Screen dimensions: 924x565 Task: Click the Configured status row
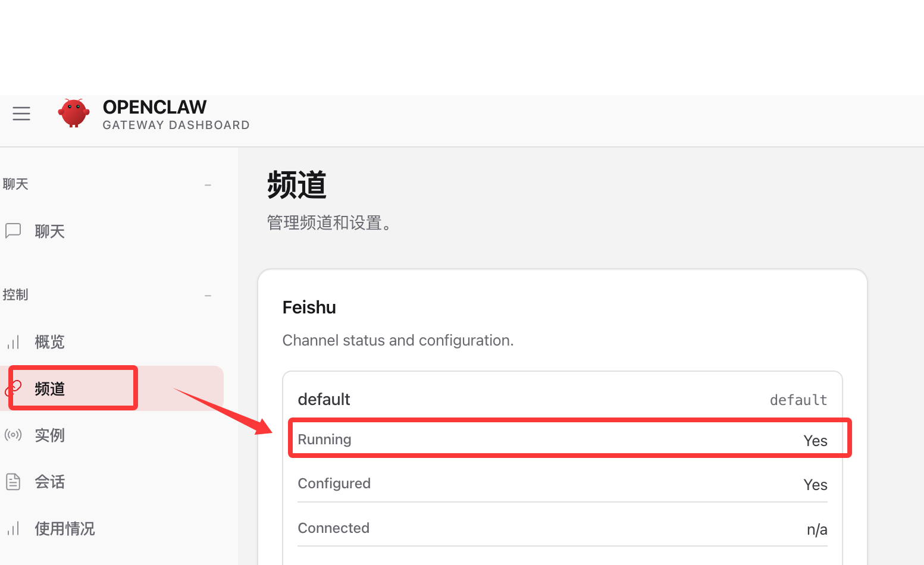[x=562, y=484]
